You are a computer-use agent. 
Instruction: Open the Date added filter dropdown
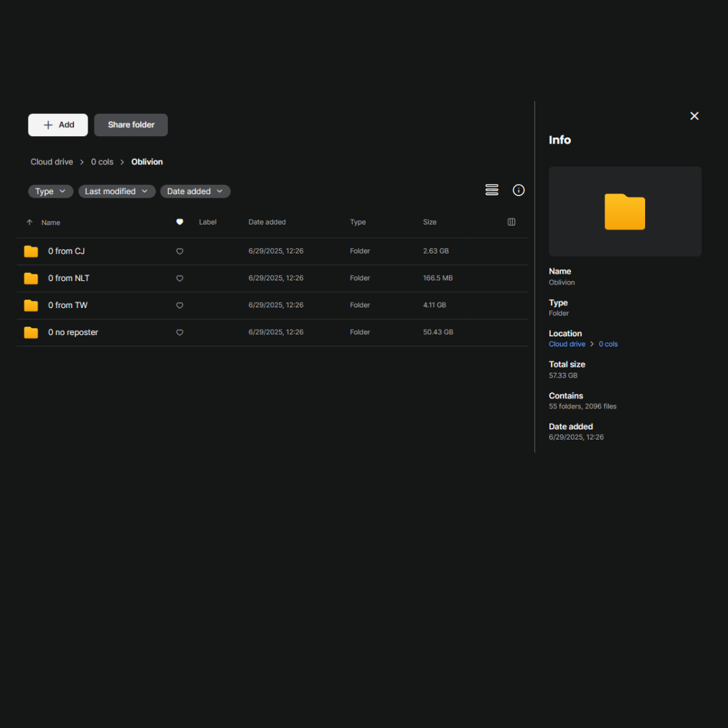(x=195, y=191)
